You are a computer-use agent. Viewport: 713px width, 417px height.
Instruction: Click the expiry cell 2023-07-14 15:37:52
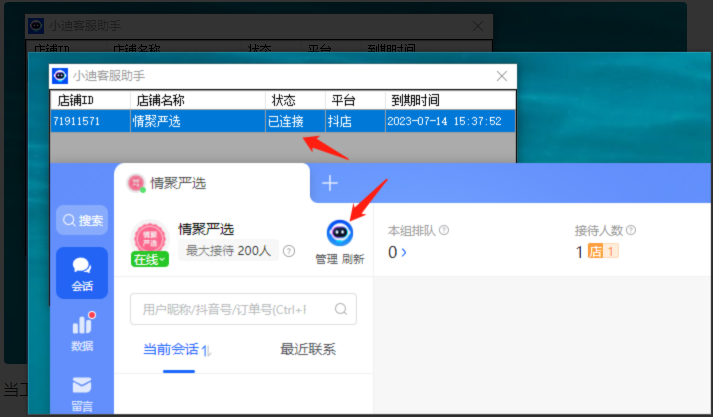tap(451, 121)
